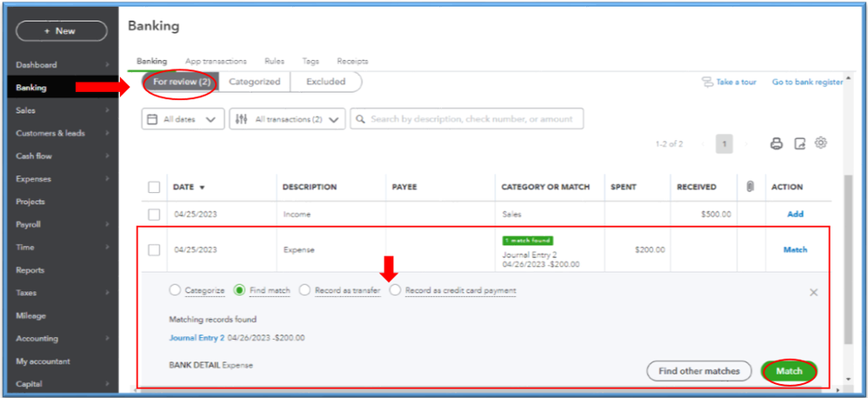Sort by the DATE column header
This screenshot has height=398, width=868.
pos(189,188)
